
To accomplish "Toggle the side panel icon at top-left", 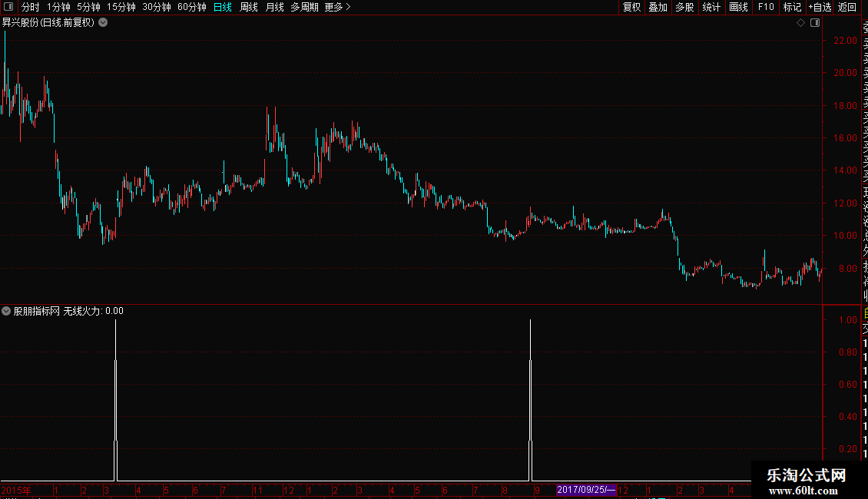I will [x=8, y=7].
